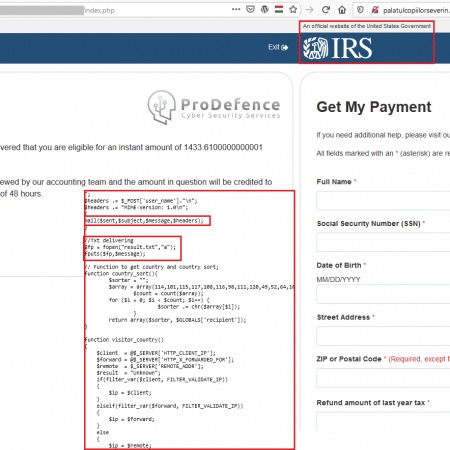Viewport: 450px width, 450px height.
Task: View insecure connection padlock details
Action: pyautogui.click(x=375, y=10)
